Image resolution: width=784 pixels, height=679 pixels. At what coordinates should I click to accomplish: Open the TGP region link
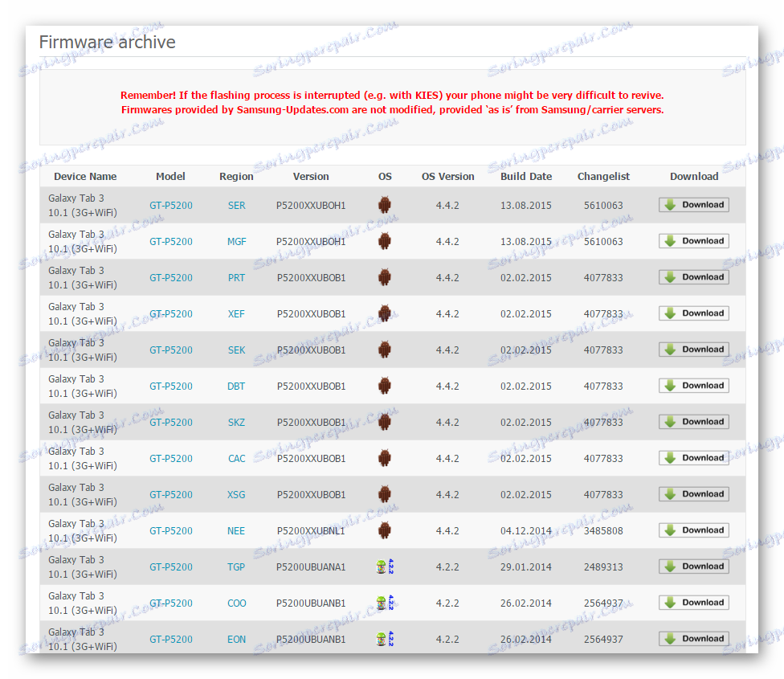[236, 567]
